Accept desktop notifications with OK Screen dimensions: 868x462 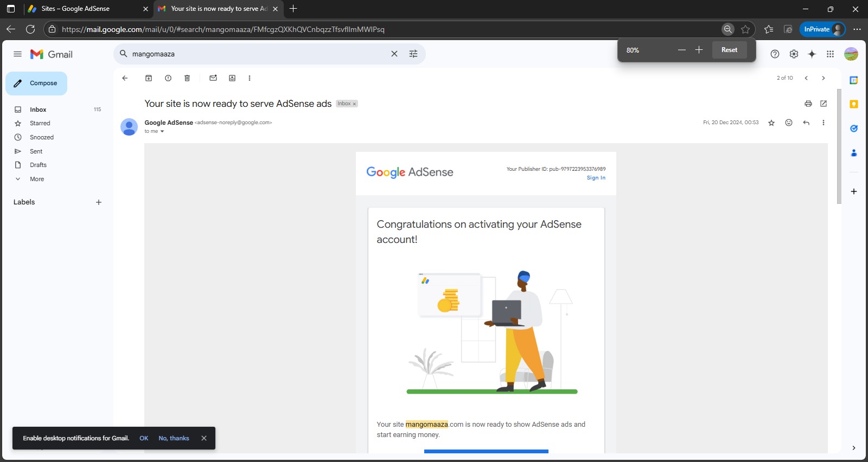click(x=144, y=438)
